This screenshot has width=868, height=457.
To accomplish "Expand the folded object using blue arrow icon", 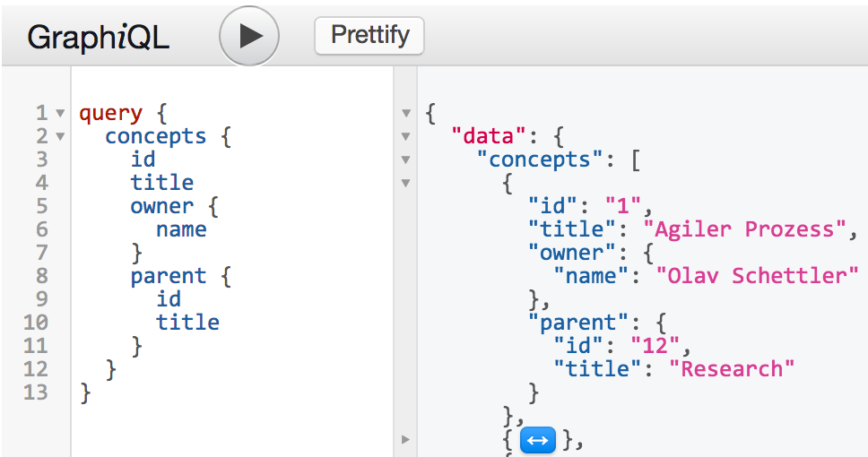I will click(x=537, y=440).
